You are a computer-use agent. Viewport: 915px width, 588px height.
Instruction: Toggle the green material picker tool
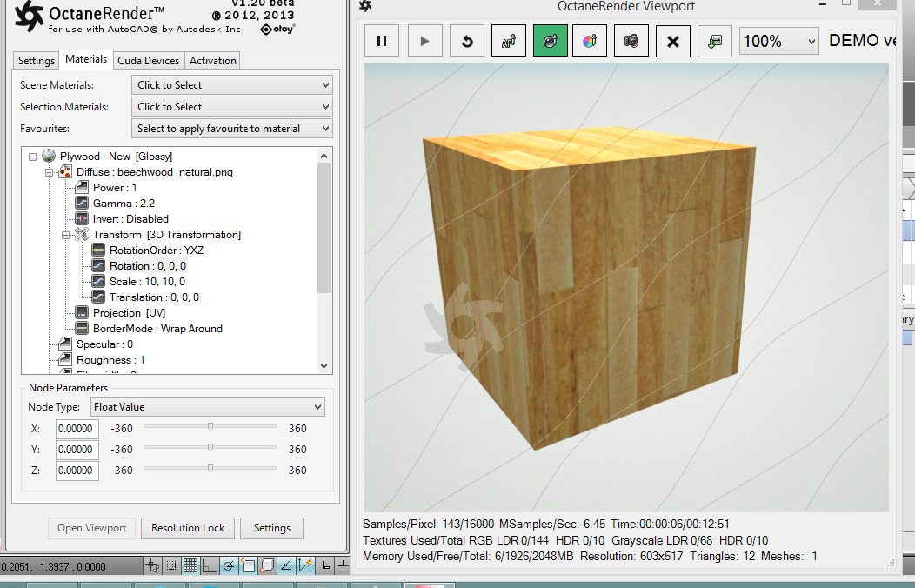pos(551,41)
